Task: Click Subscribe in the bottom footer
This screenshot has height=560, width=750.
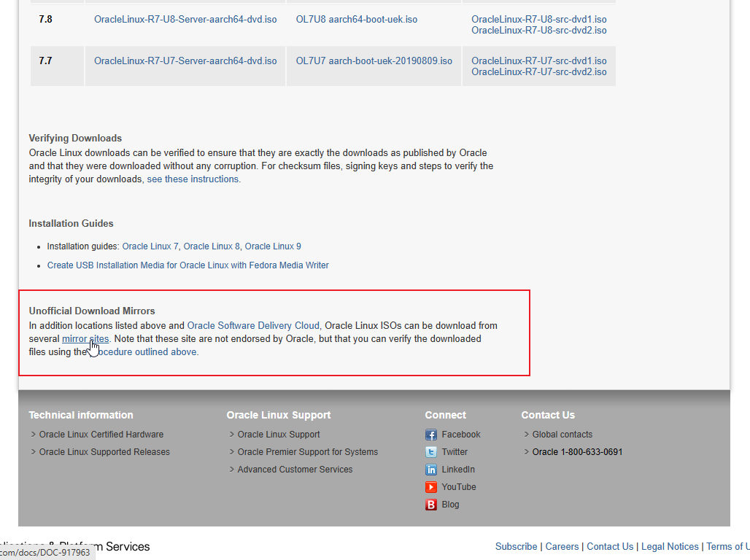Action: pyautogui.click(x=516, y=546)
